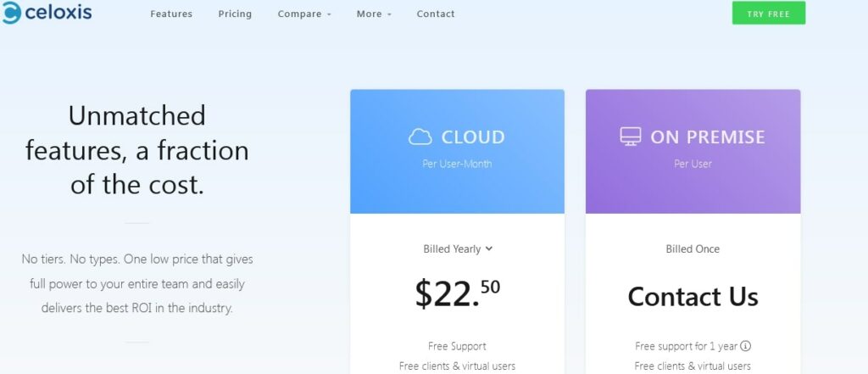Screen dimensions: 868x374
Task: Click the Celoxis logo
Action: point(47,13)
